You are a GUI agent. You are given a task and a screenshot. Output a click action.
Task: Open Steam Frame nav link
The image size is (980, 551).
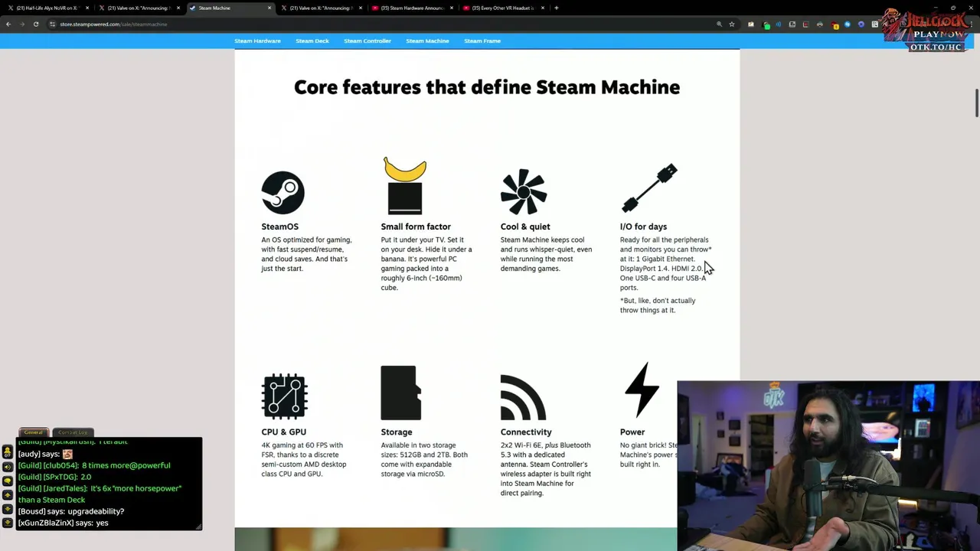click(482, 41)
